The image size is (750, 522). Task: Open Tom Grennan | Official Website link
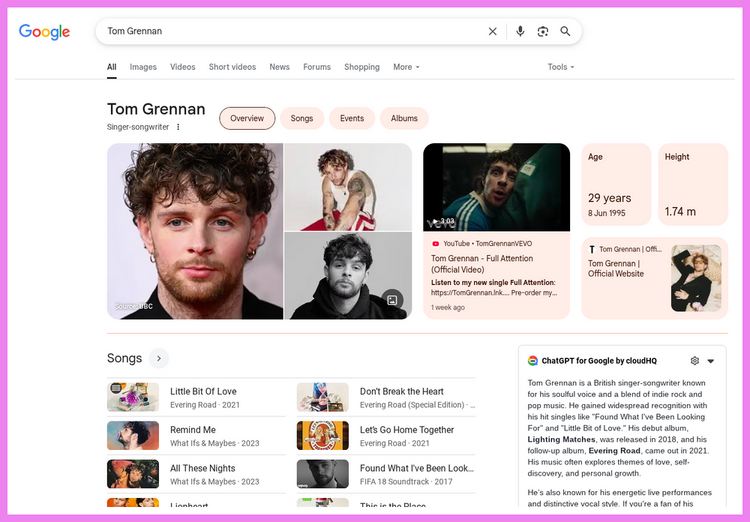pyautogui.click(x=616, y=268)
